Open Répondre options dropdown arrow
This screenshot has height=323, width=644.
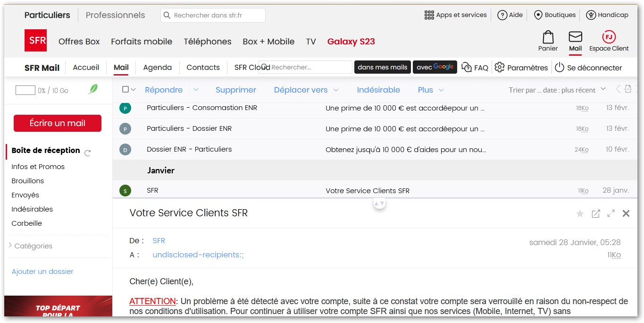pos(196,90)
